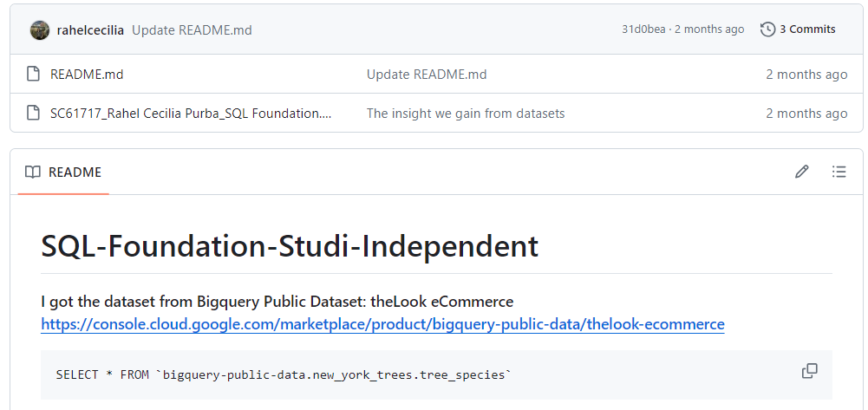The height and width of the screenshot is (410, 868).
Task: Open README.md's 'Update README.md' commit message
Action: (427, 75)
